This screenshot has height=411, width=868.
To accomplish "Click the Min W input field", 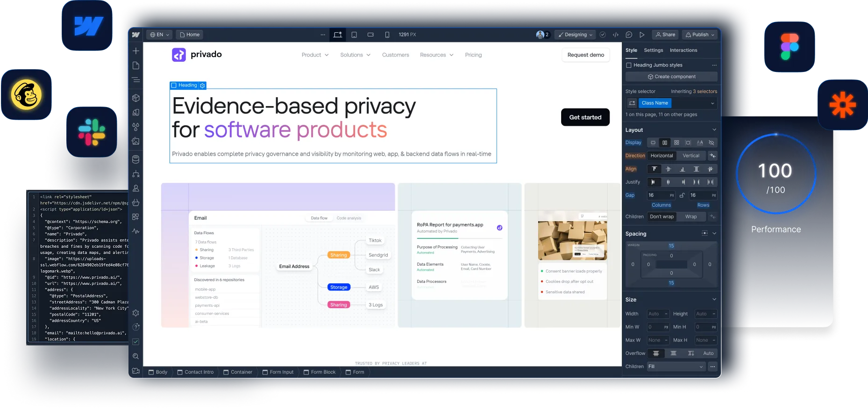I will 658,327.
